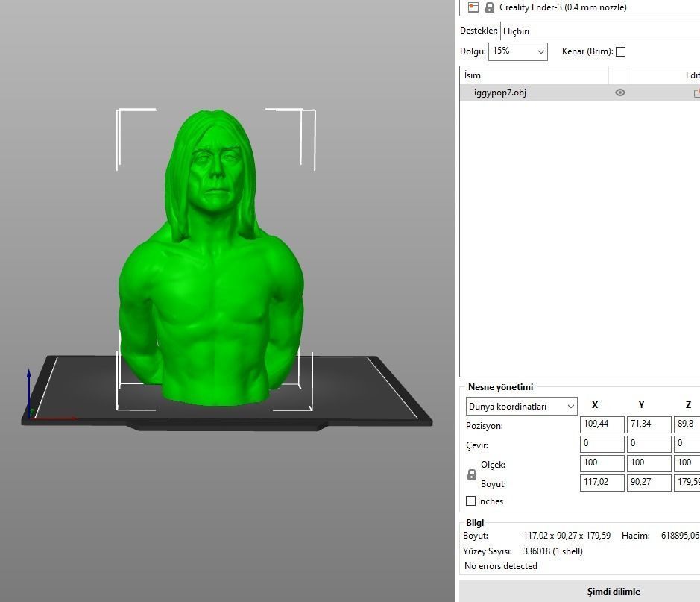Open the Dünya koordinatları dropdown
Viewport: 700px width, 602px height.
pos(521,406)
